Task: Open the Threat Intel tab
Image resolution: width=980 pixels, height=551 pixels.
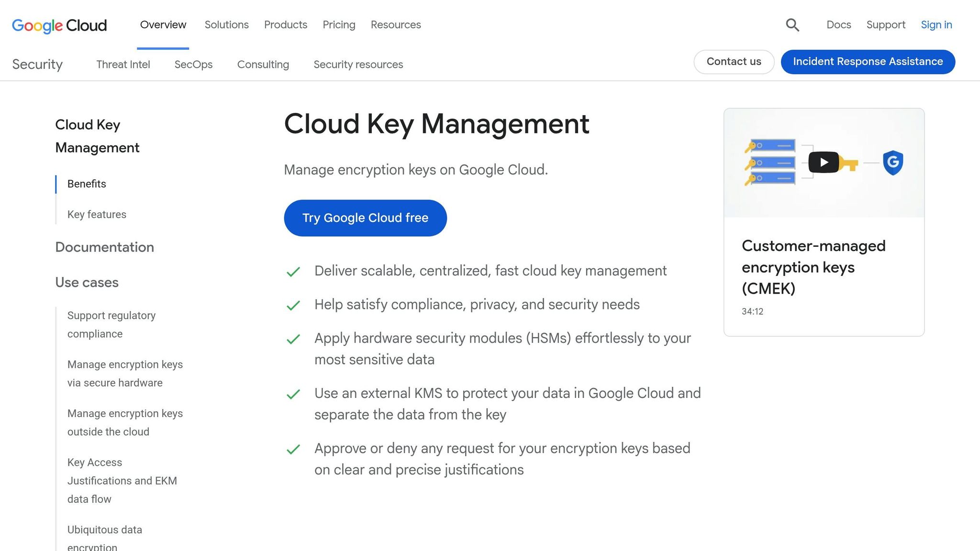Action: (x=123, y=65)
